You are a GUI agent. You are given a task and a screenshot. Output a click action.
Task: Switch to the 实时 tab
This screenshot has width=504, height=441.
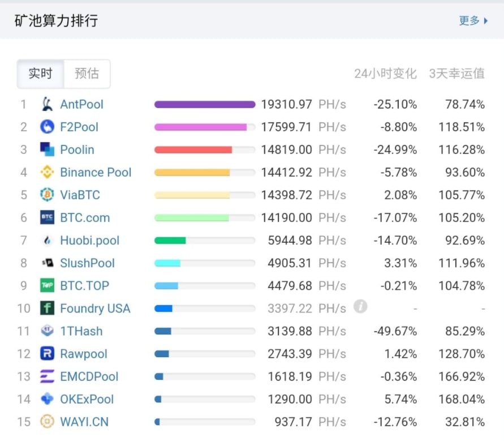point(41,74)
